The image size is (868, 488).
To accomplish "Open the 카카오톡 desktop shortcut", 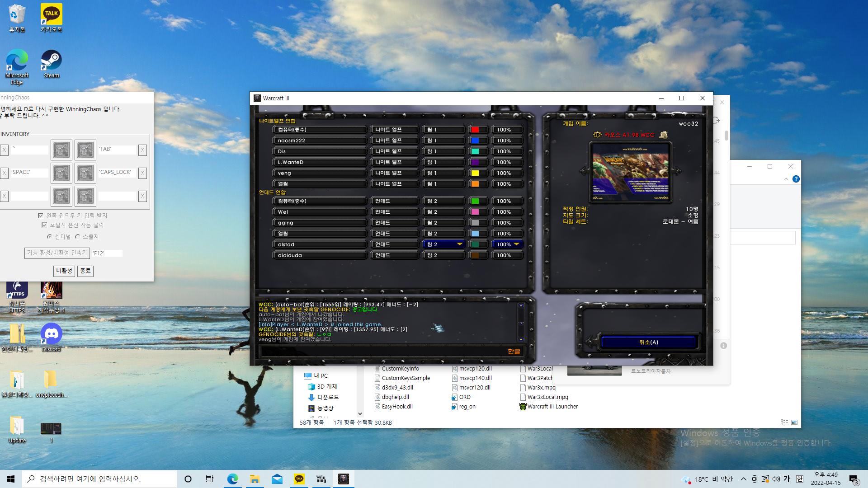I will pos(52,19).
